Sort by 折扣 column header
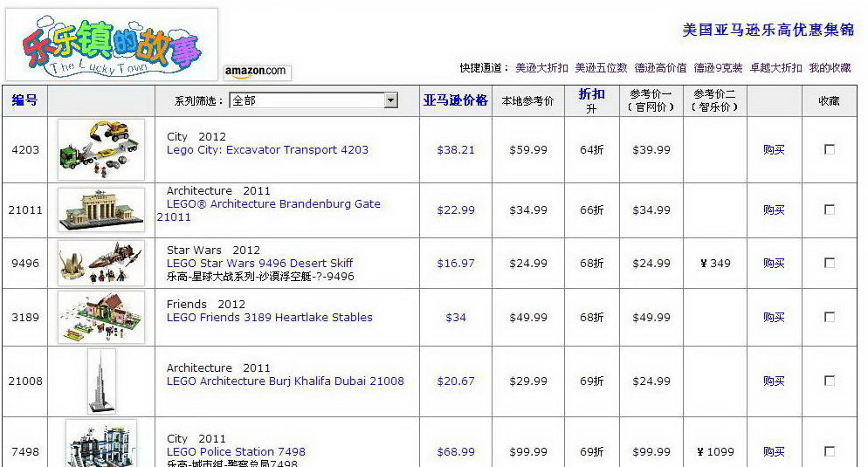868x467 pixels. (x=591, y=94)
